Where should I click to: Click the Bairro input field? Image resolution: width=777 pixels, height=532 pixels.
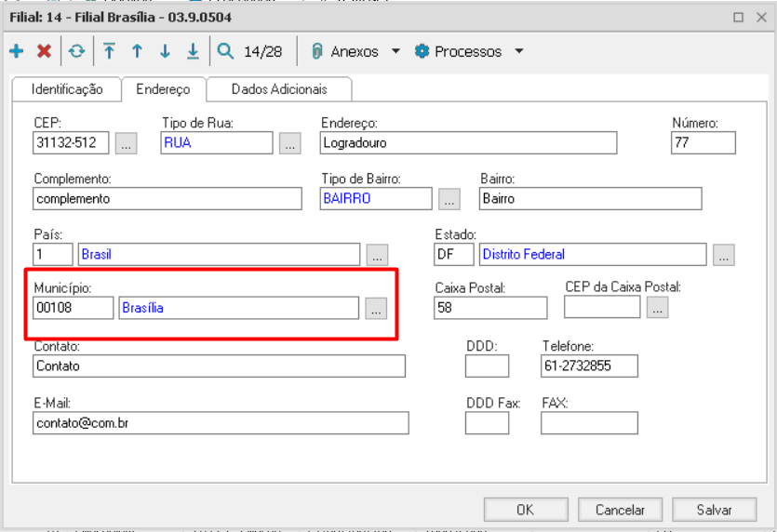click(591, 199)
